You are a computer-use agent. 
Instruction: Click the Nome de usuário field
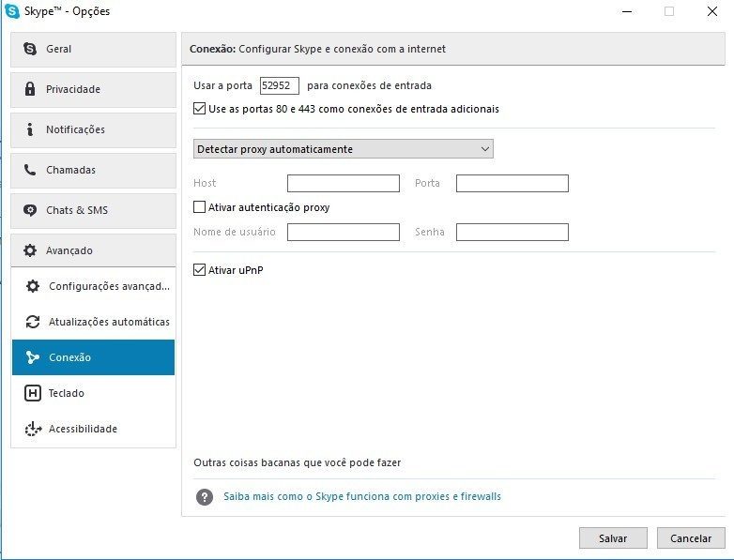click(344, 232)
